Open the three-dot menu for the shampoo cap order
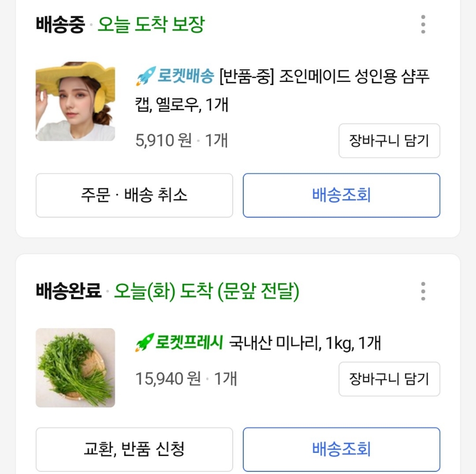The image size is (476, 474). (x=423, y=24)
